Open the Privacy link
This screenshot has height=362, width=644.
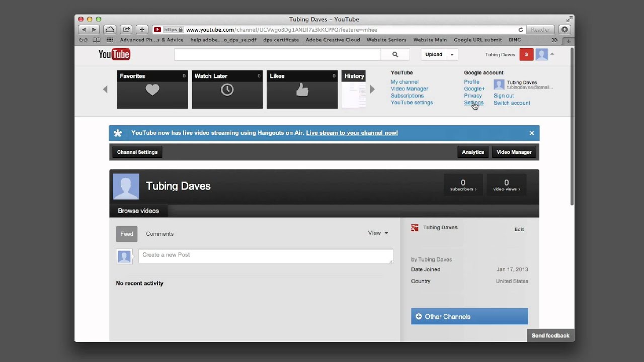coord(472,96)
